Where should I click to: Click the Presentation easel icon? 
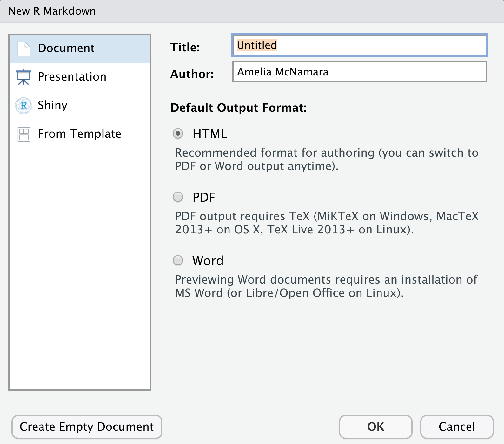(23, 77)
